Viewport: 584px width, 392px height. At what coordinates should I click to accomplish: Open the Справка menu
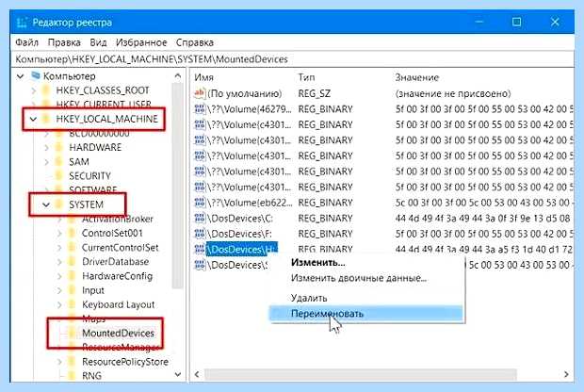click(195, 42)
